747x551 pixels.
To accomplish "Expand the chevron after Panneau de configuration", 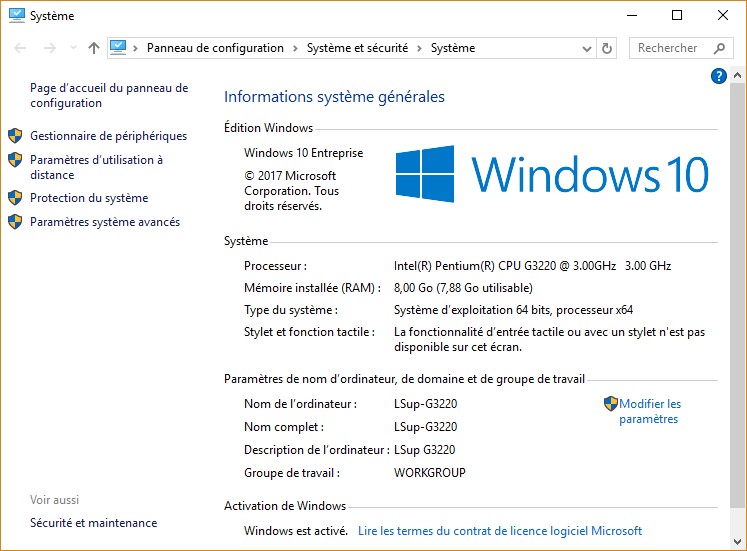I will [x=295, y=48].
